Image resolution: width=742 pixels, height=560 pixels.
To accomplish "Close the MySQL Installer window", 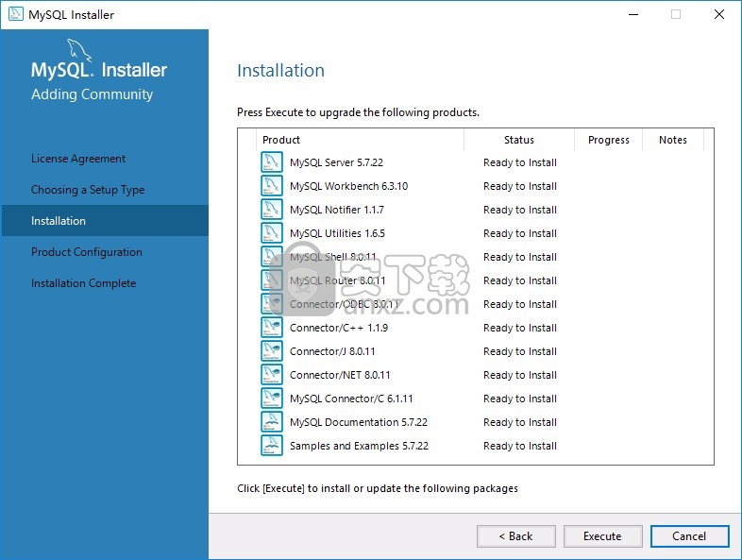I will (719, 14).
